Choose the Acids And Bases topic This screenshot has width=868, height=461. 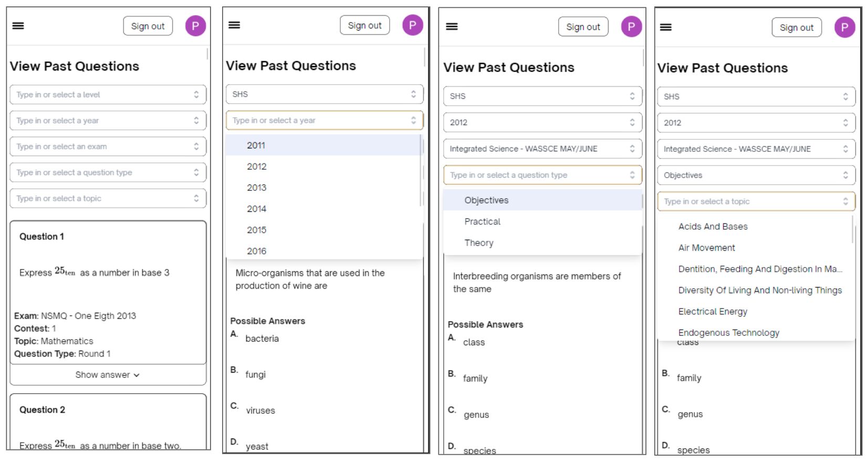[x=713, y=227]
